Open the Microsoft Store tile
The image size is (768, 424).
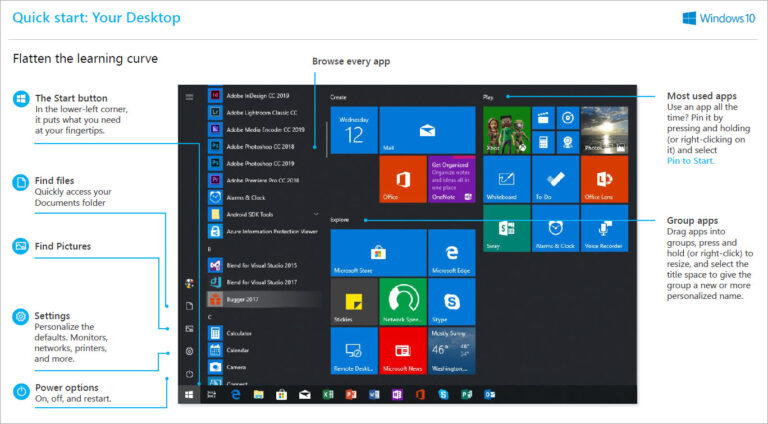coord(378,252)
